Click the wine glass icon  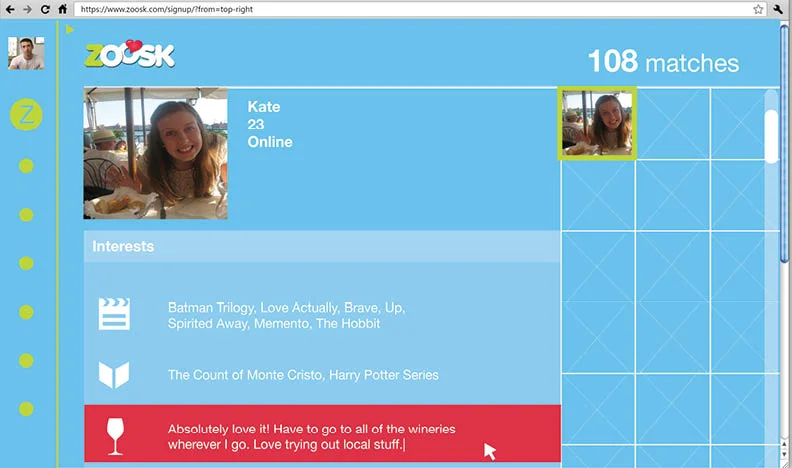pos(115,436)
